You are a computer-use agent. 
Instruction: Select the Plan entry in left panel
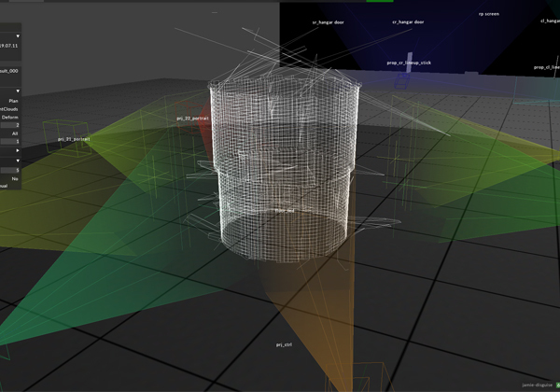[12, 100]
